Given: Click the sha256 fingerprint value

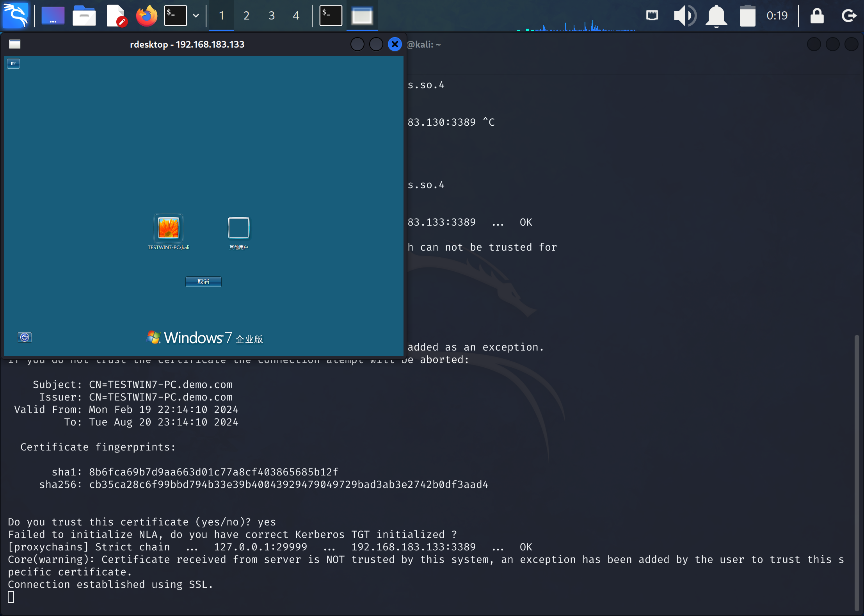Looking at the screenshot, I should tap(288, 484).
